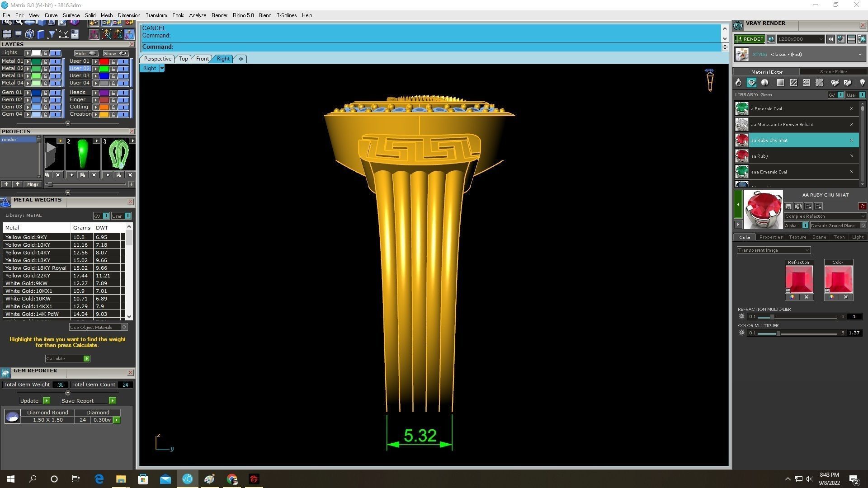868x488 pixels.
Task: Toggle the Alpha switch in material editor
Action: [796, 225]
